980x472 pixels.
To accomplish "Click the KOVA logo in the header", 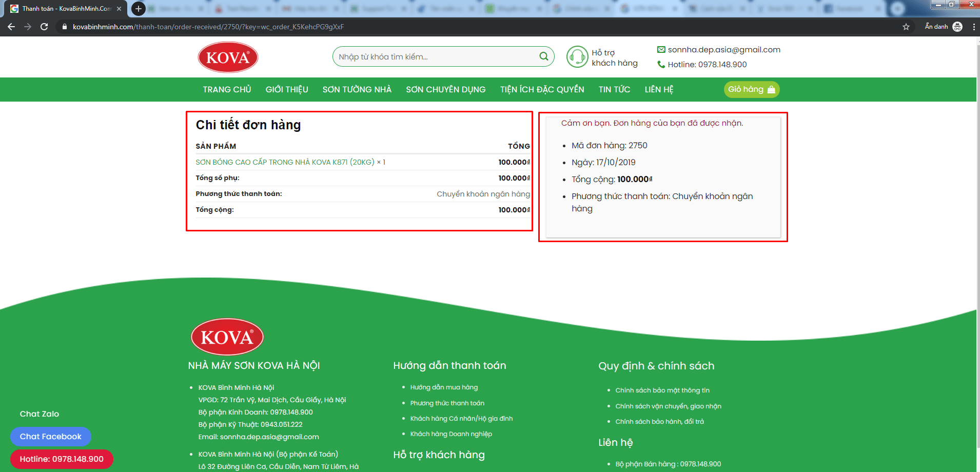I will click(x=227, y=56).
